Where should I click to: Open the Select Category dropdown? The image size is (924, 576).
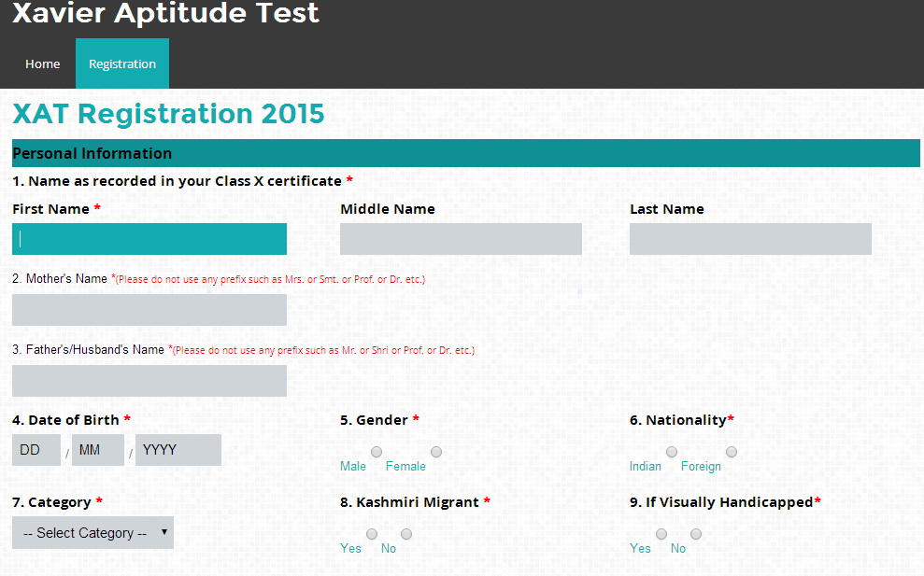92,532
